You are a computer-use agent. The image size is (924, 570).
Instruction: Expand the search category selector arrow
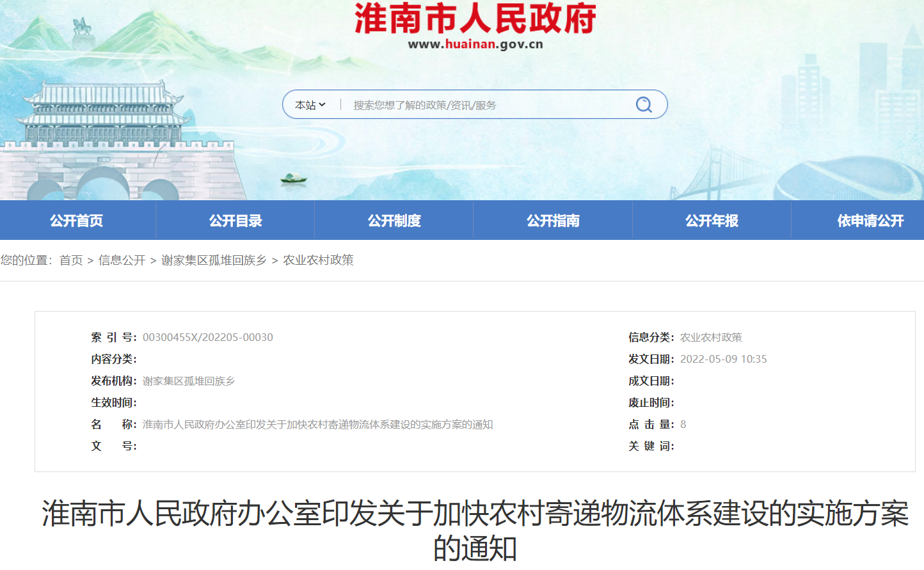point(324,104)
